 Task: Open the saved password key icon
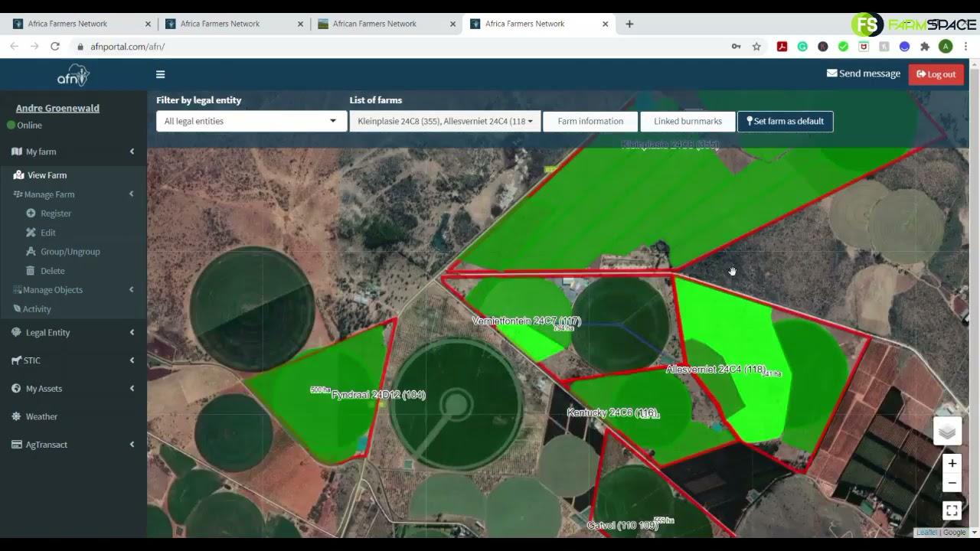pyautogui.click(x=736, y=47)
